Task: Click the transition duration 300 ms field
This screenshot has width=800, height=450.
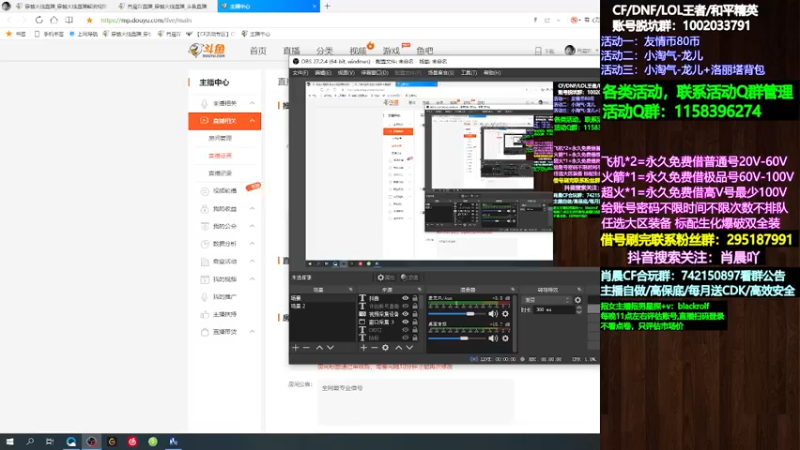Action: 554,310
